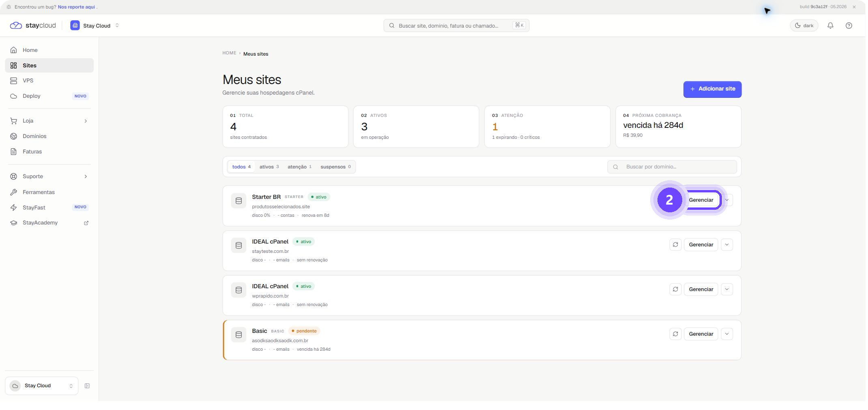This screenshot has width=868, height=410.
Task: Click Adicionar site button
Action: (712, 89)
